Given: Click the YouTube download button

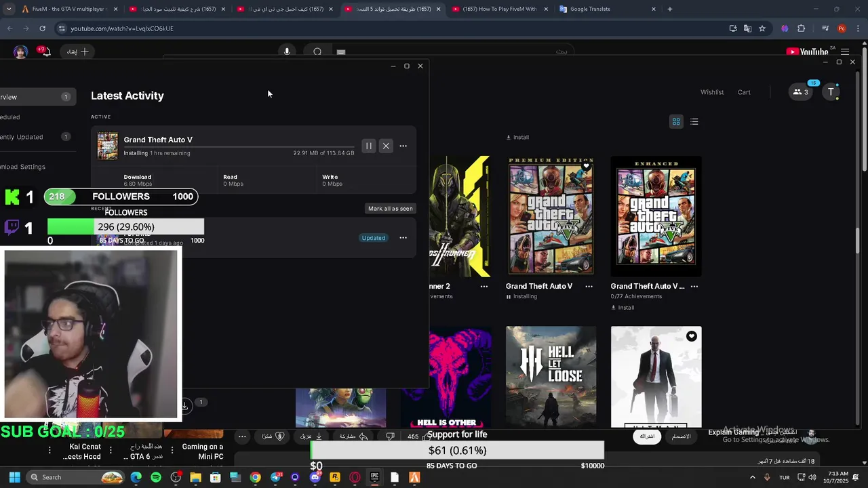Looking at the screenshot, I should pyautogui.click(x=311, y=436).
